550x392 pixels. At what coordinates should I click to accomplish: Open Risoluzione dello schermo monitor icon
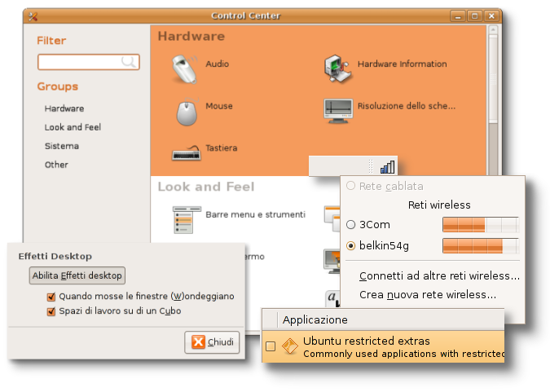point(337,110)
